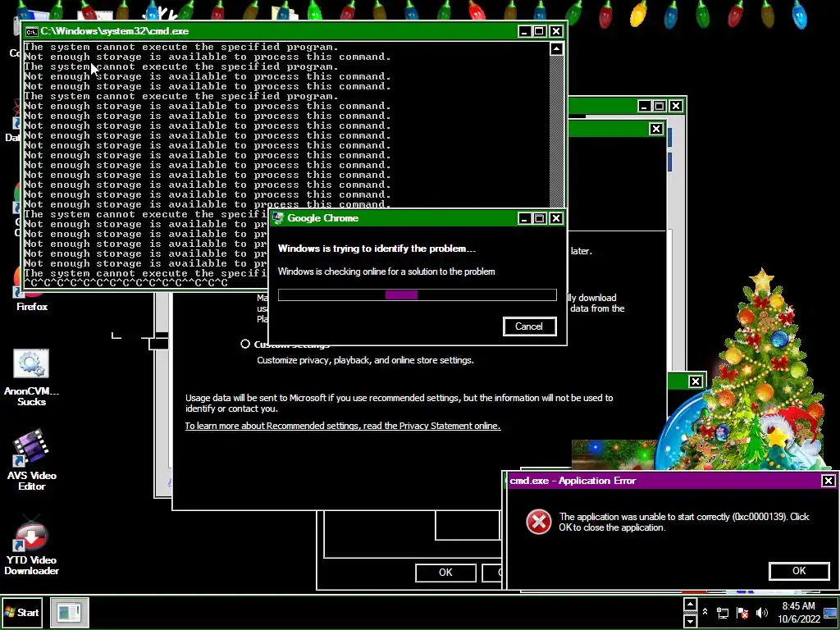This screenshot has height=630, width=840.
Task: Click text 'Windows is trying to identify the problem...'
Action: 377,249
